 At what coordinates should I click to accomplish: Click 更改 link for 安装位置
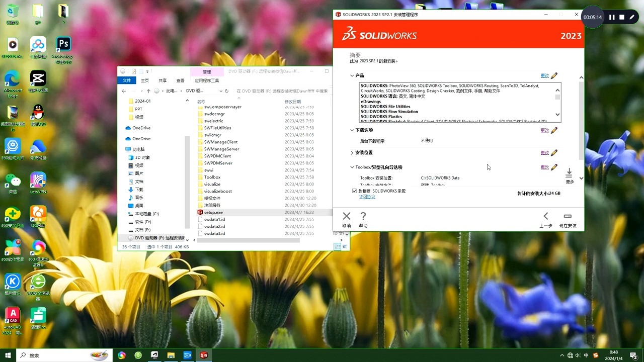(x=545, y=153)
